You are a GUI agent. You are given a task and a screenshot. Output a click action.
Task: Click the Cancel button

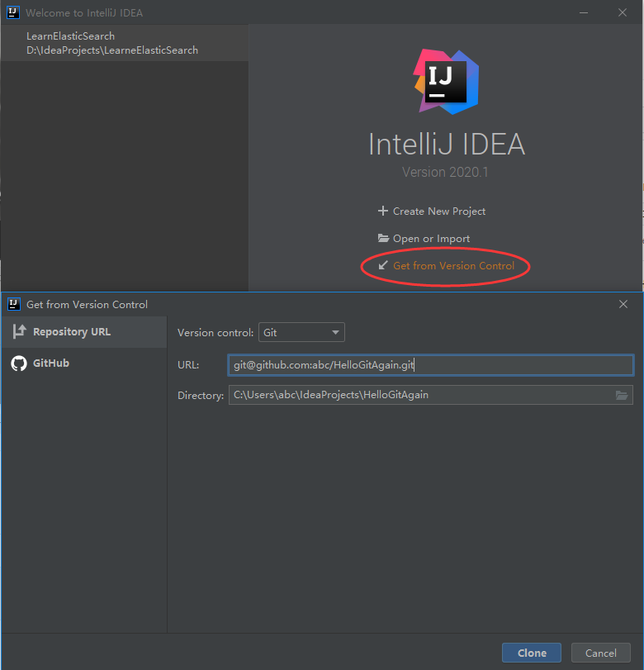(x=601, y=653)
